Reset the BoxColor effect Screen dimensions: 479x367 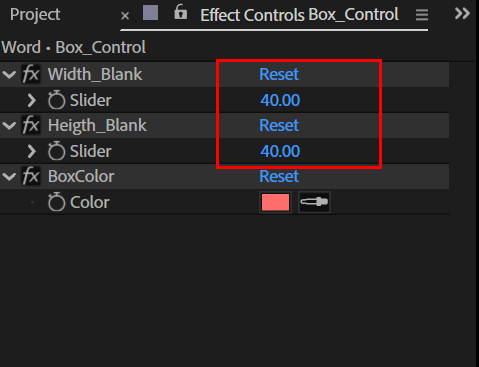tap(279, 176)
